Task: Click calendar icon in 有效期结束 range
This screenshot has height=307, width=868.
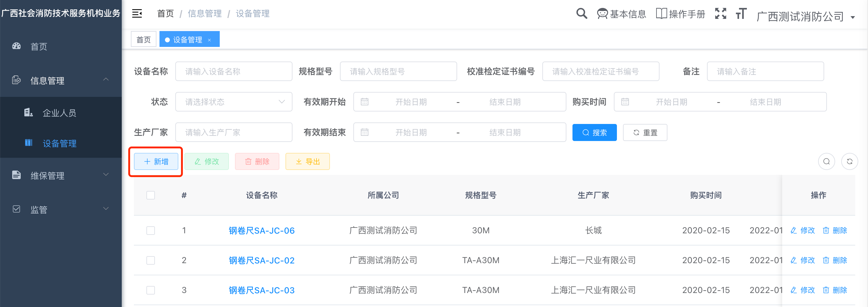Action: pos(364,132)
